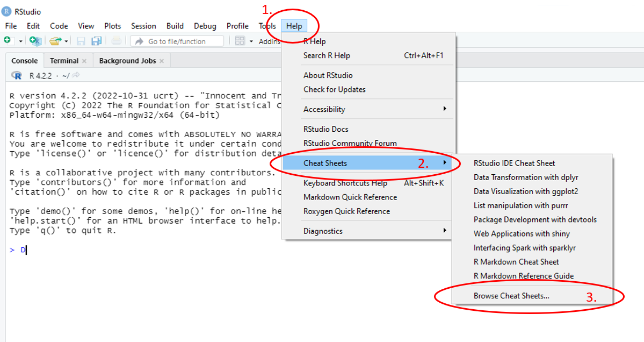Select Keyboard Shortcuts Help

coord(368,183)
